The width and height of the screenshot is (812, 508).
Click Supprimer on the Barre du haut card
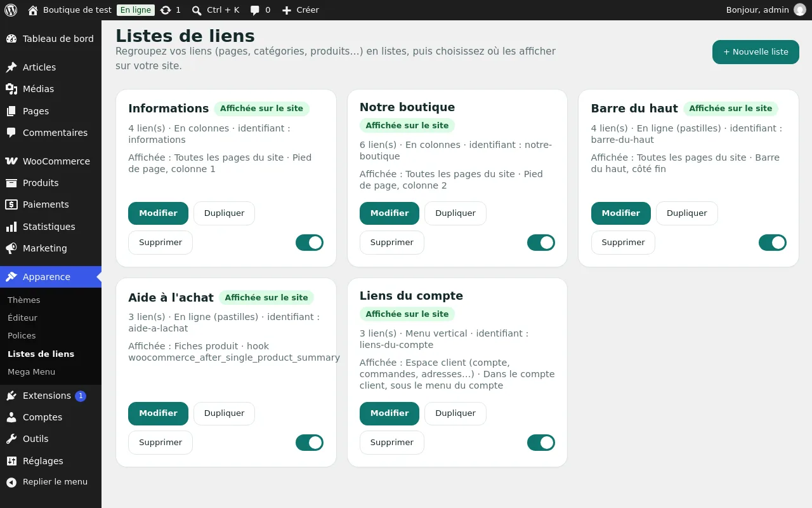(623, 243)
